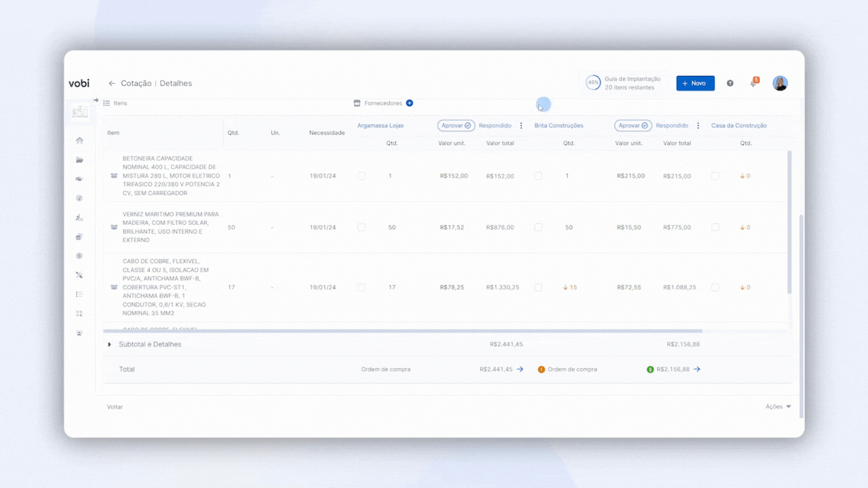This screenshot has height=488, width=868.
Task: Open the coins stack icon in the sidebar
Action: (79, 237)
